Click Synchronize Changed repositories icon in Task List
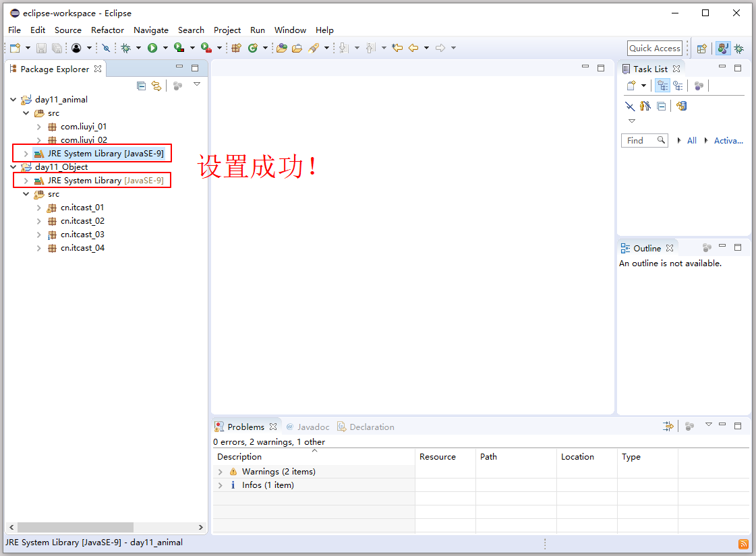This screenshot has width=756, height=556. click(x=681, y=106)
